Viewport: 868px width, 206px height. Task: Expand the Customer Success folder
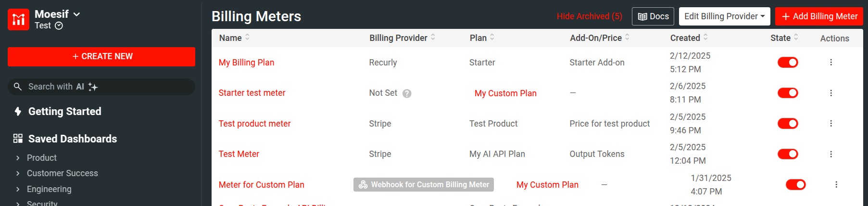pos(18,173)
